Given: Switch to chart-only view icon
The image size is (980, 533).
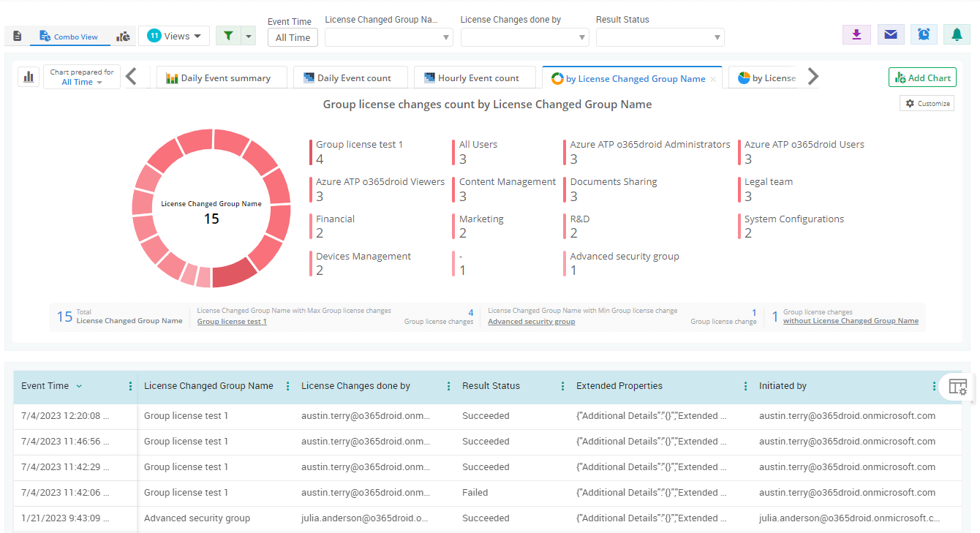Looking at the screenshot, I should 124,36.
